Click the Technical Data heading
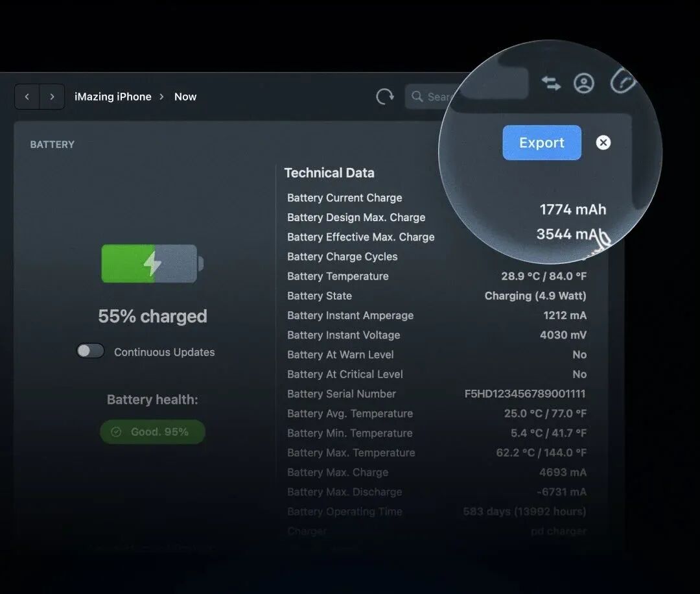 tap(329, 173)
